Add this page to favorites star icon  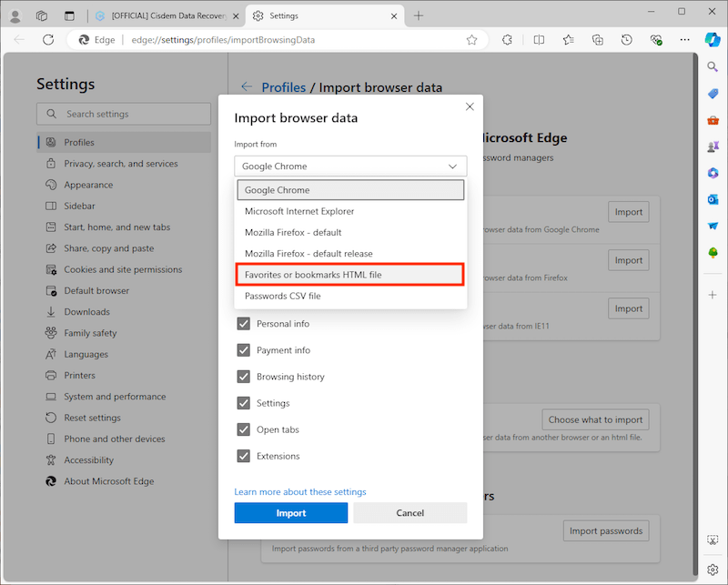pyautogui.click(x=471, y=40)
